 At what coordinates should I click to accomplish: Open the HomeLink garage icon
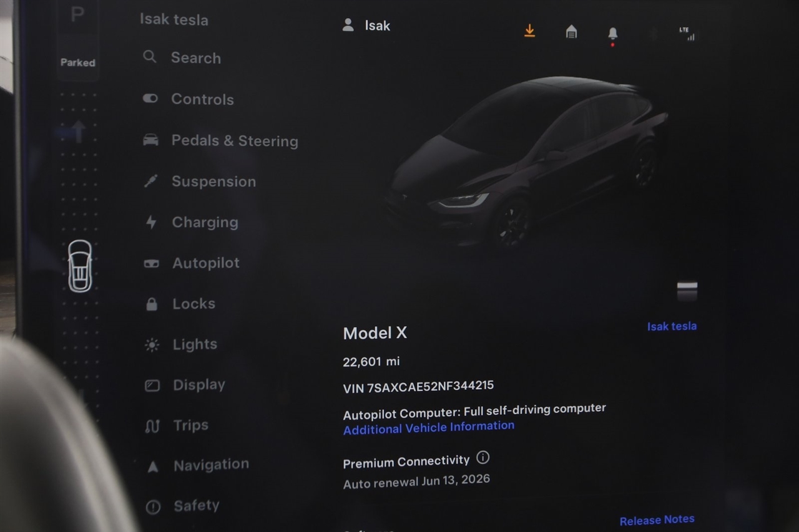571,32
